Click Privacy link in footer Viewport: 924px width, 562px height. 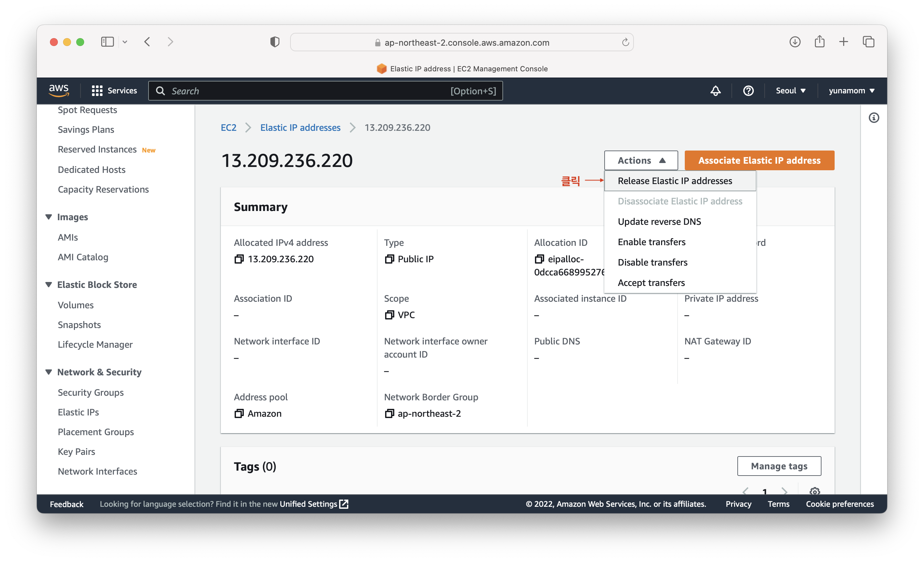coord(738,504)
